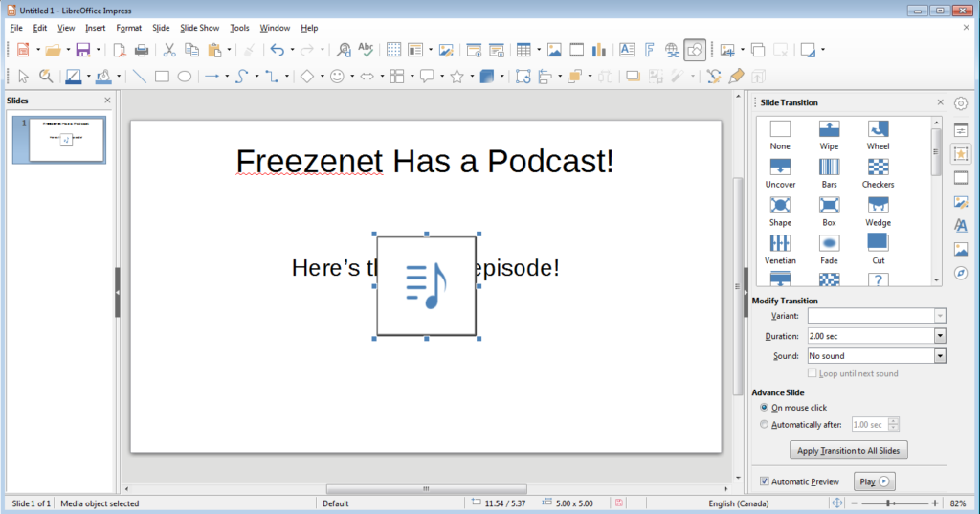This screenshot has height=514, width=980.
Task: Click the Fontwork text icon
Action: click(650, 50)
